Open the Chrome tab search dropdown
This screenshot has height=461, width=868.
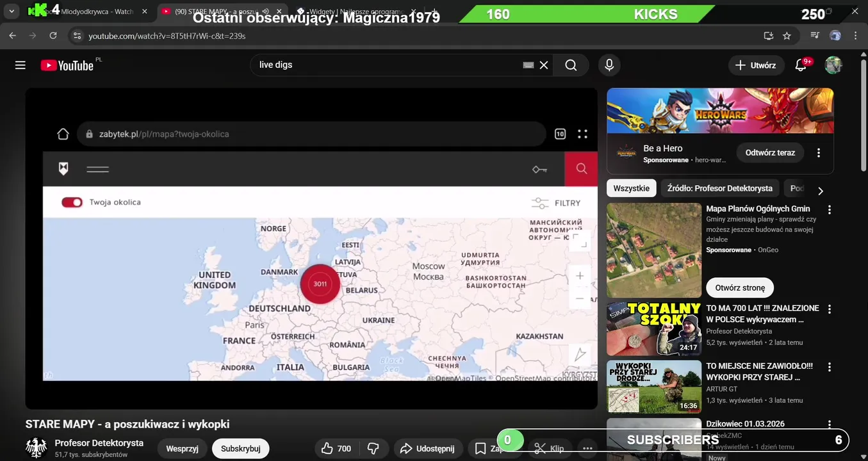(x=12, y=12)
